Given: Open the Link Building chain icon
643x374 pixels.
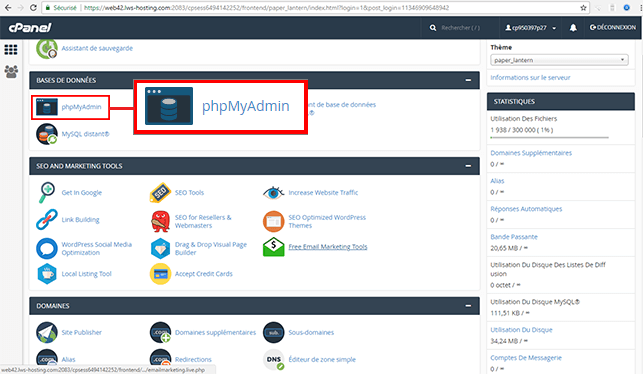Looking at the screenshot, I should click(47, 219).
